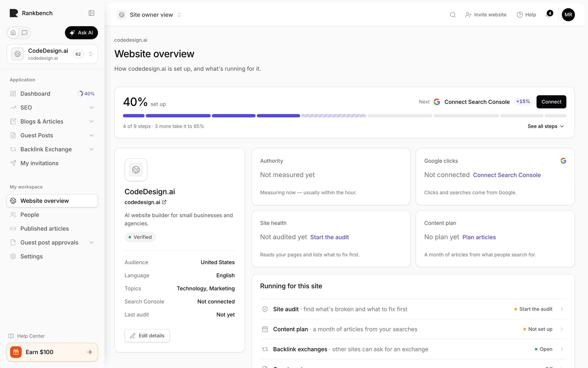The width and height of the screenshot is (588, 368).
Task: Click the Ask AI button
Action: [x=81, y=33]
